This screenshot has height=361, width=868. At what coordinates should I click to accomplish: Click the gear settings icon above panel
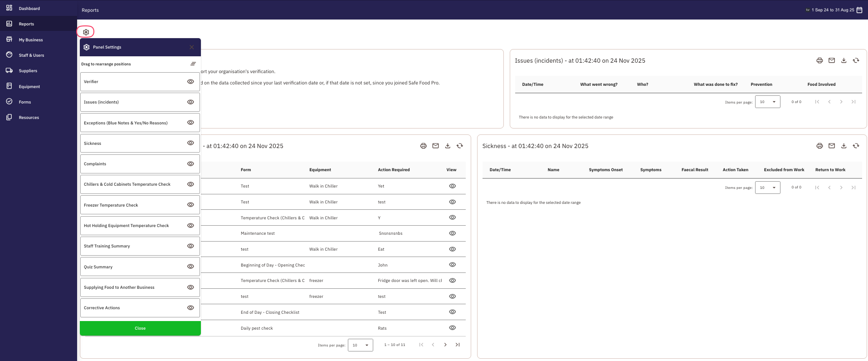pos(86,32)
